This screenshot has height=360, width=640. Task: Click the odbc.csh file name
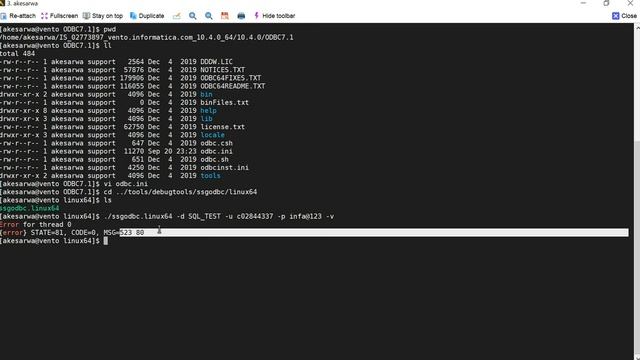pos(216,143)
